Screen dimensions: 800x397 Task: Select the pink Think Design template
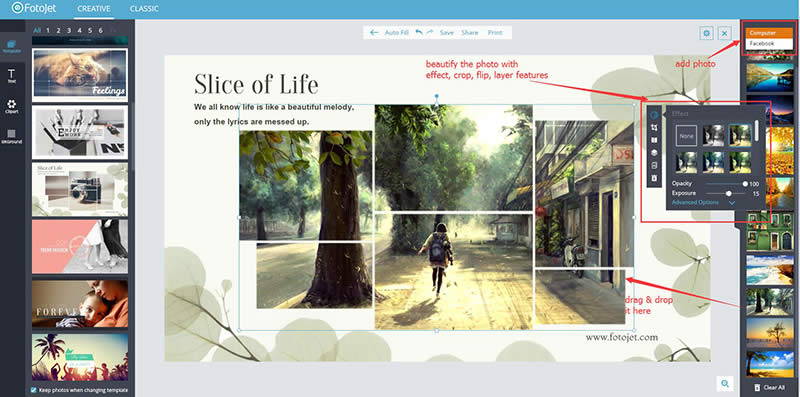pos(80,246)
